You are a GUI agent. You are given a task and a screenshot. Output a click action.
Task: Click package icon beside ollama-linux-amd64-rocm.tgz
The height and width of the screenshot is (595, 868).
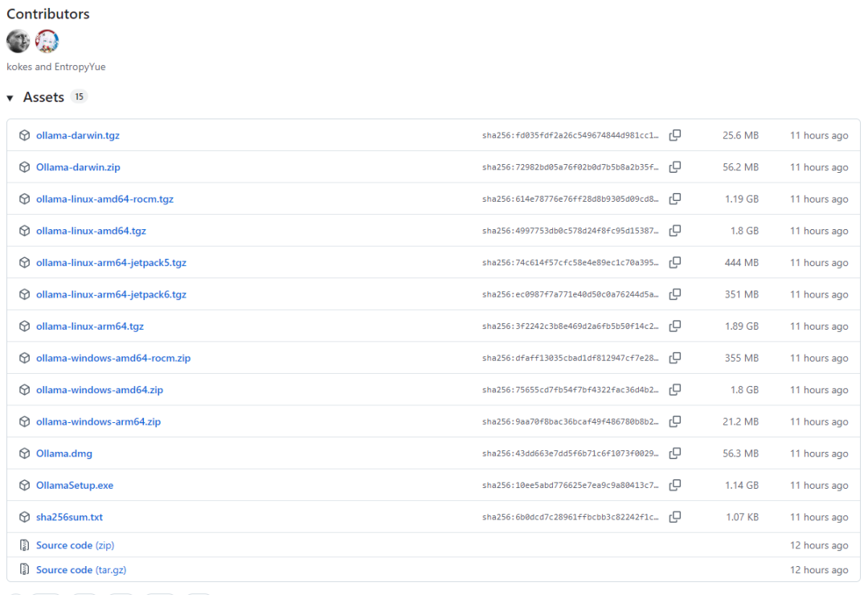pyautogui.click(x=24, y=199)
